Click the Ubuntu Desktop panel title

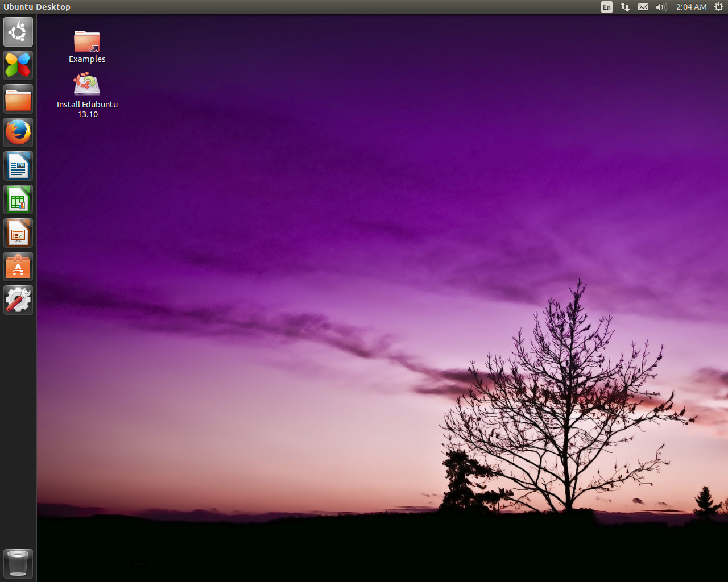[37, 7]
